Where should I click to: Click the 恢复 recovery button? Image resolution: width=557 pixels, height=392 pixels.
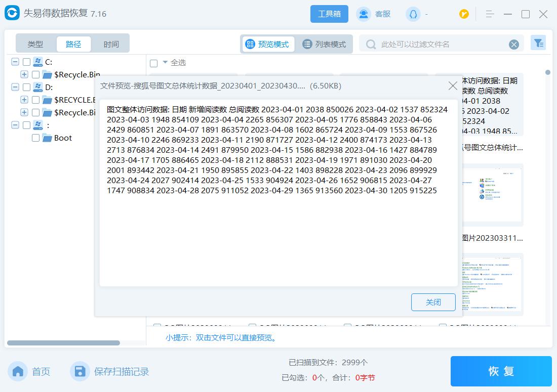click(501, 371)
